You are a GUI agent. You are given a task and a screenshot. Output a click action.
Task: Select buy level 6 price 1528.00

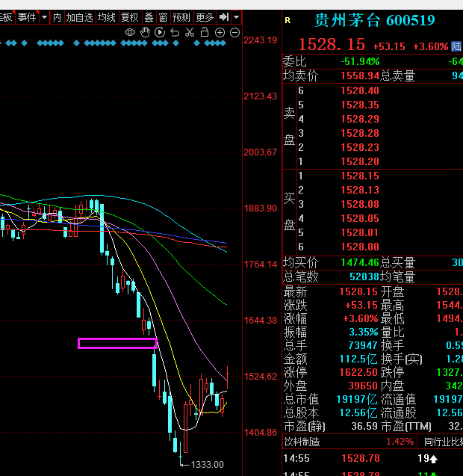pyautogui.click(x=360, y=247)
